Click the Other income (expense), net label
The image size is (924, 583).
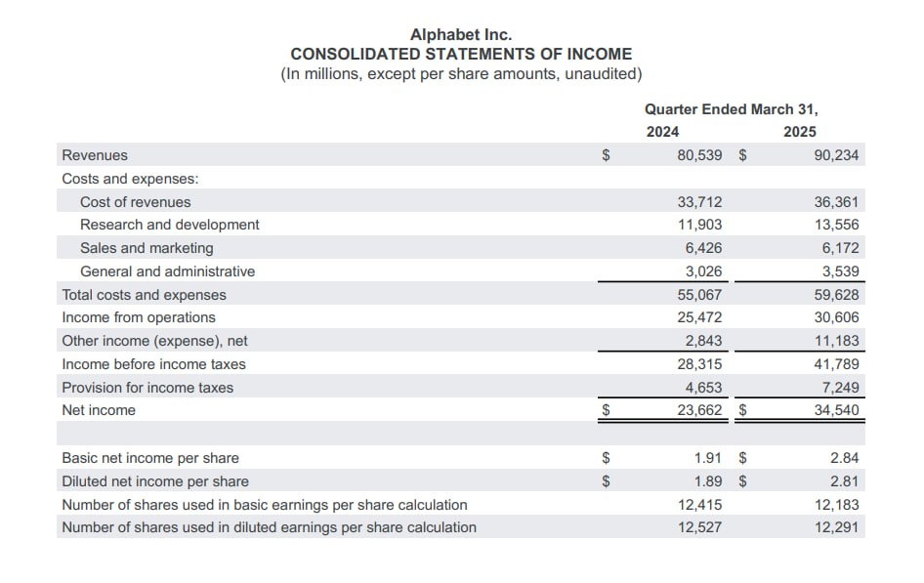(154, 341)
